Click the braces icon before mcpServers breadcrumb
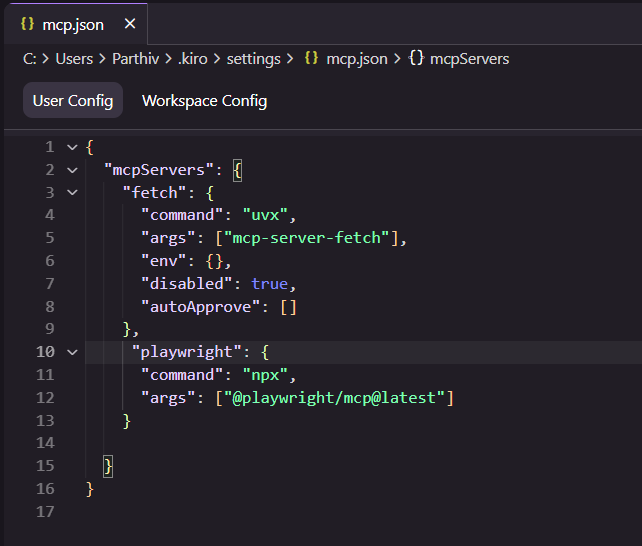 click(417, 59)
